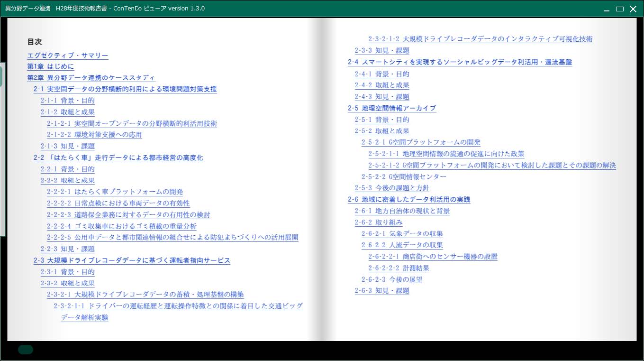This screenshot has height=361, width=644.
Task: Select 2-5-2-2 G空間情報センター entry
Action: [404, 176]
